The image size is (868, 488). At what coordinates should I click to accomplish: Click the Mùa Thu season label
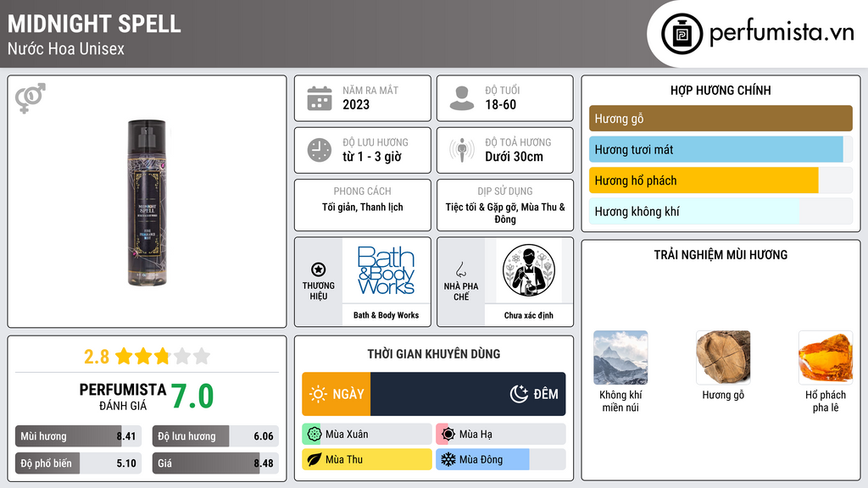pos(344,459)
